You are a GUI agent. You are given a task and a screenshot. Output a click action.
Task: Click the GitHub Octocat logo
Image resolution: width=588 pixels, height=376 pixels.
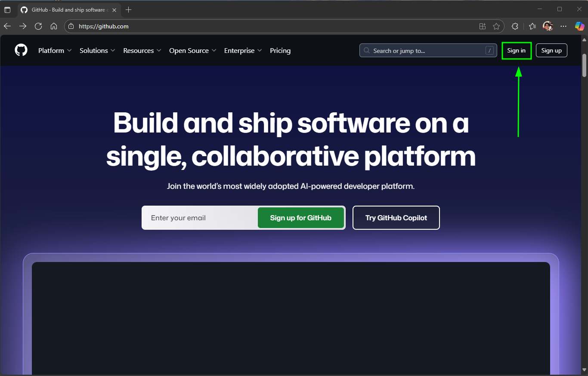(21, 50)
